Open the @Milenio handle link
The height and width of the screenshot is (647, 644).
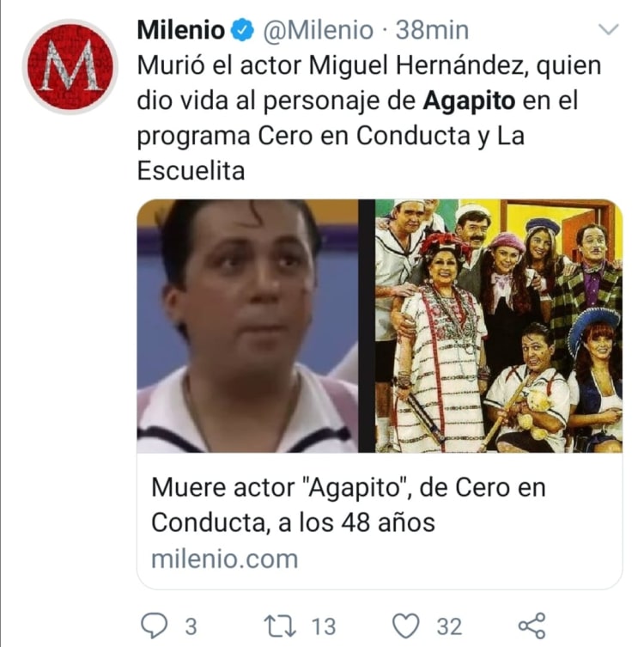pos(318,30)
